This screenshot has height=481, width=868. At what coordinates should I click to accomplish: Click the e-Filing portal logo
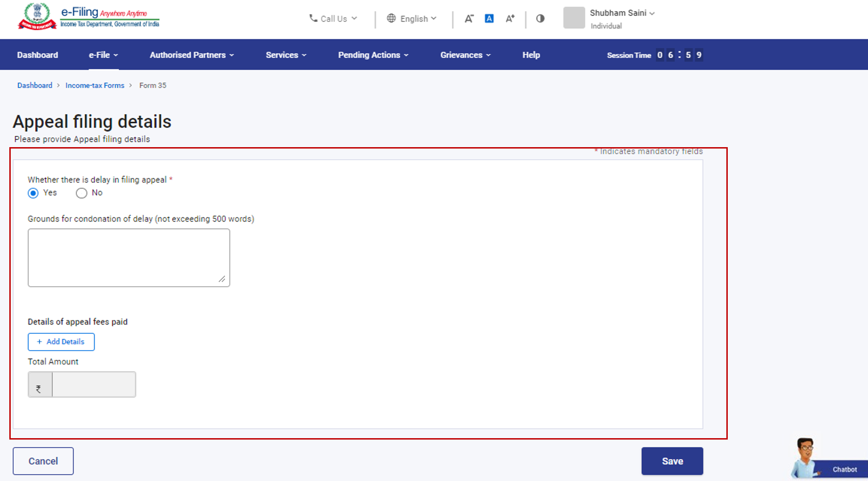88,17
